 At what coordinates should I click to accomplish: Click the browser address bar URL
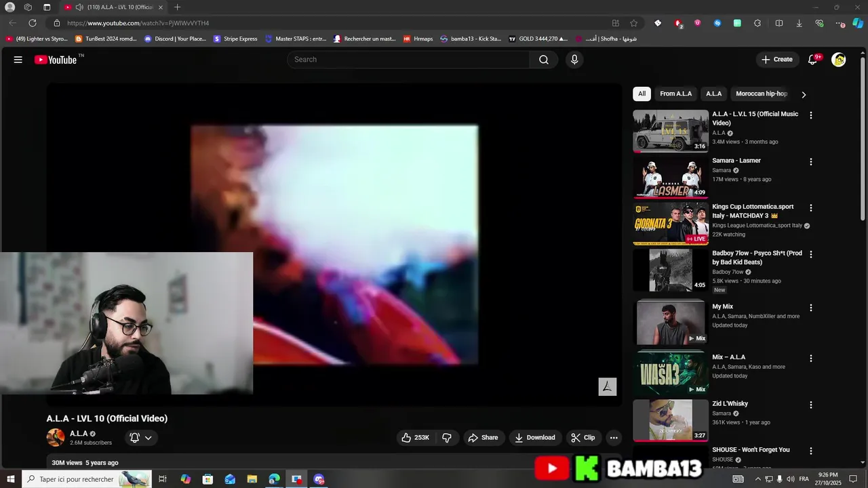point(138,23)
